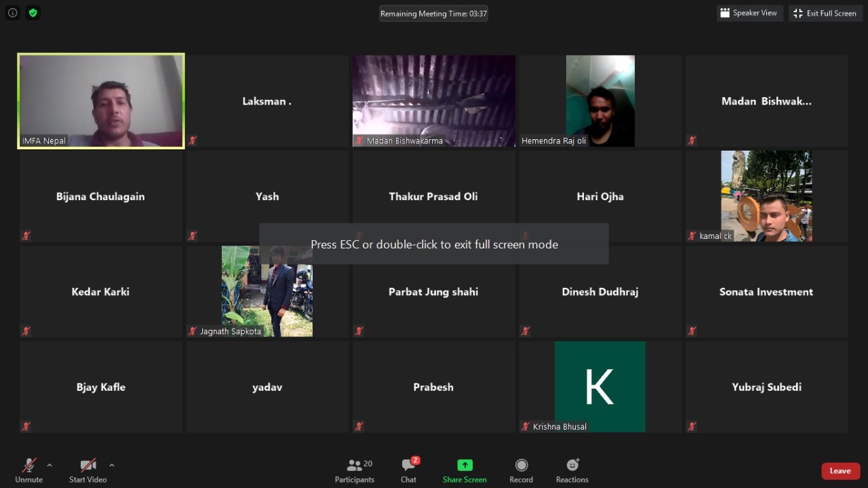Click muted mic icon on Dinesh Dudhraj tile
This screenshot has width=868, height=488.
click(526, 331)
